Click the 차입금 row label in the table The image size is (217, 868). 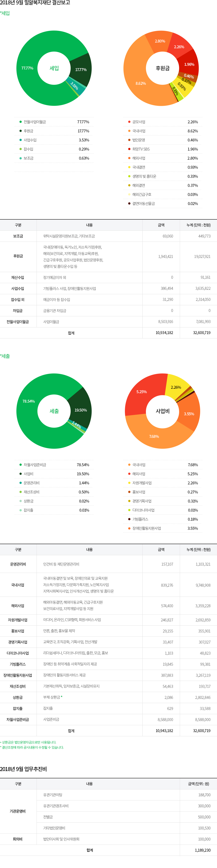pos(18,311)
